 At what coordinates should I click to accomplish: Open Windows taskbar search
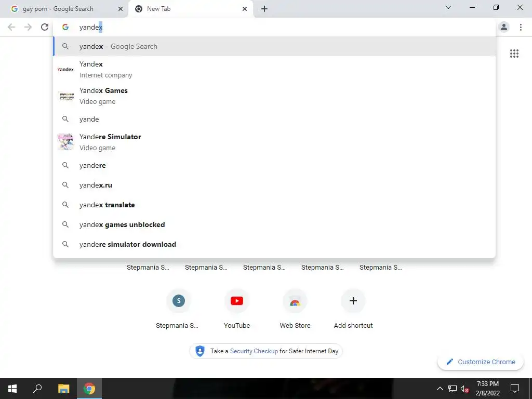coord(37,389)
